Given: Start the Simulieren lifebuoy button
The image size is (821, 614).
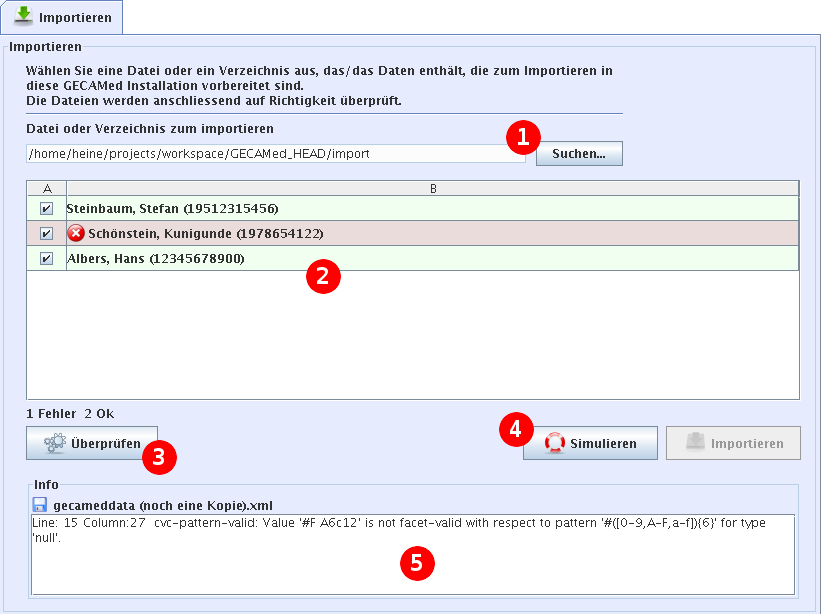Looking at the screenshot, I should [x=590, y=443].
